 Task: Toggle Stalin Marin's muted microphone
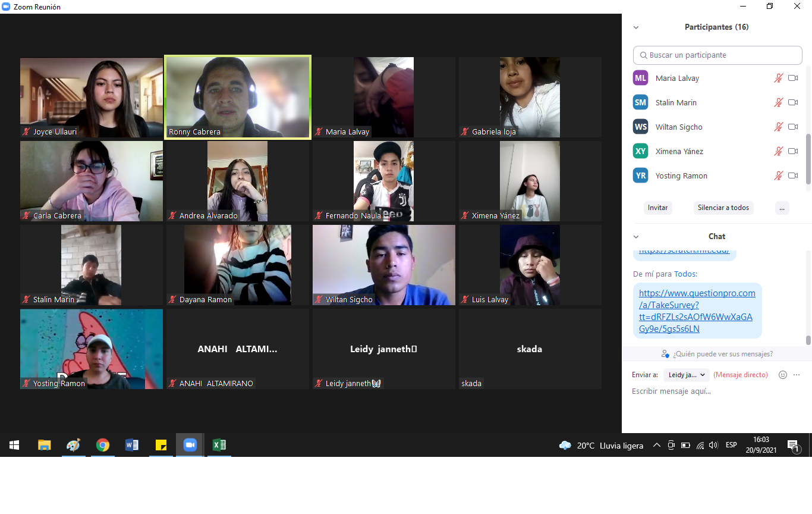click(x=778, y=102)
